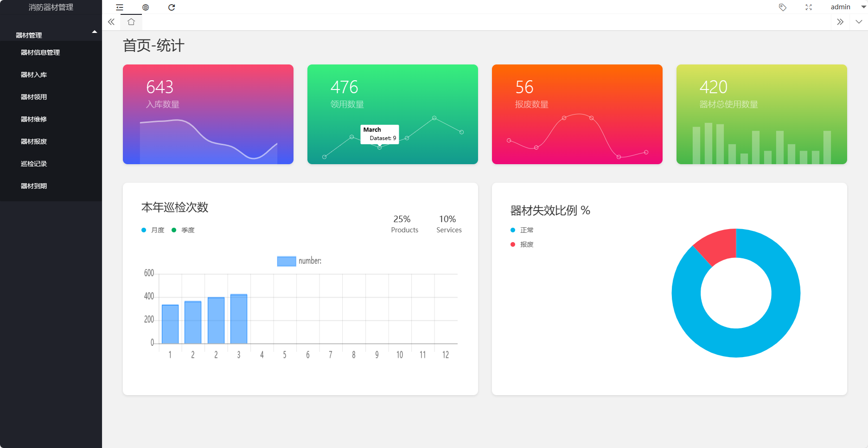
Task: Go to 器材入库 in sidebar
Action: [34, 75]
